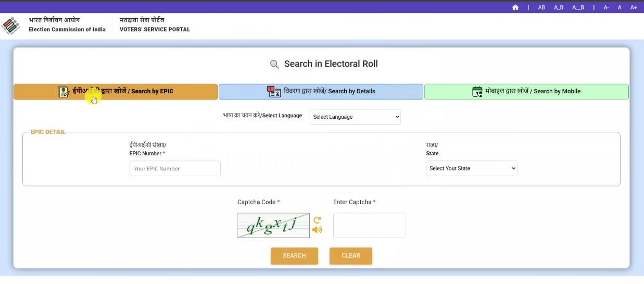Expand the Select Your State dropdown
Image resolution: width=644 pixels, height=284 pixels.
click(x=471, y=168)
